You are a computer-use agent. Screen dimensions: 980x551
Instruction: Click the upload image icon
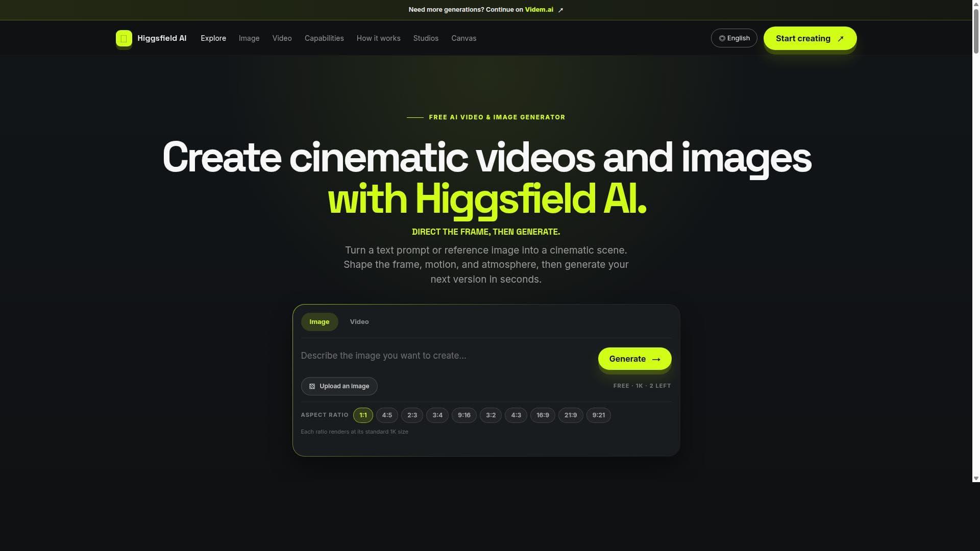coord(312,386)
